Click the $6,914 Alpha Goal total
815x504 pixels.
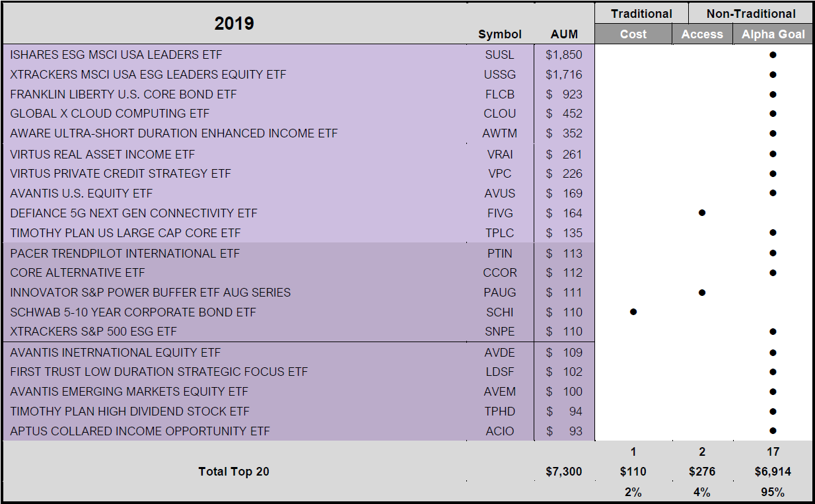(x=773, y=472)
